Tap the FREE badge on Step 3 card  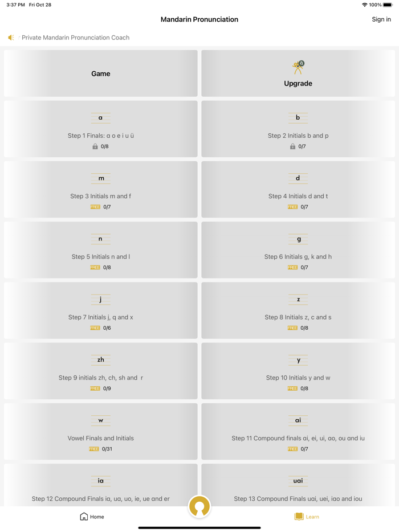tap(95, 207)
